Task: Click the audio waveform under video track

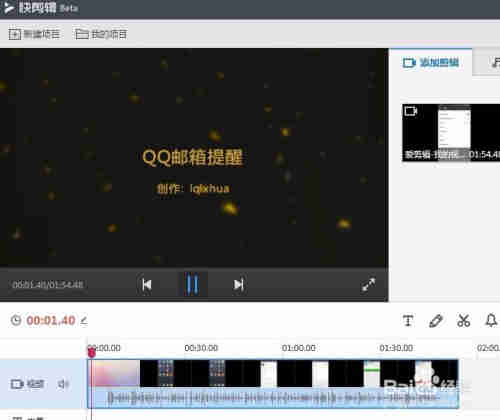Action: [x=273, y=398]
